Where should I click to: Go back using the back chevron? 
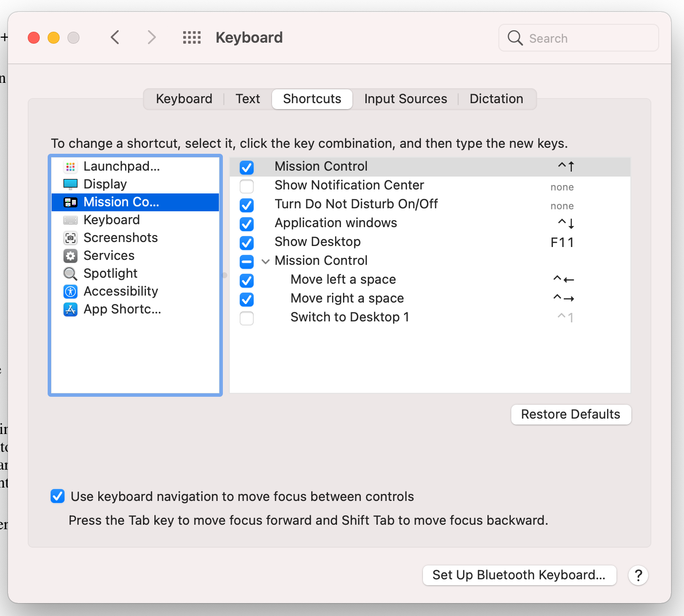(x=115, y=38)
